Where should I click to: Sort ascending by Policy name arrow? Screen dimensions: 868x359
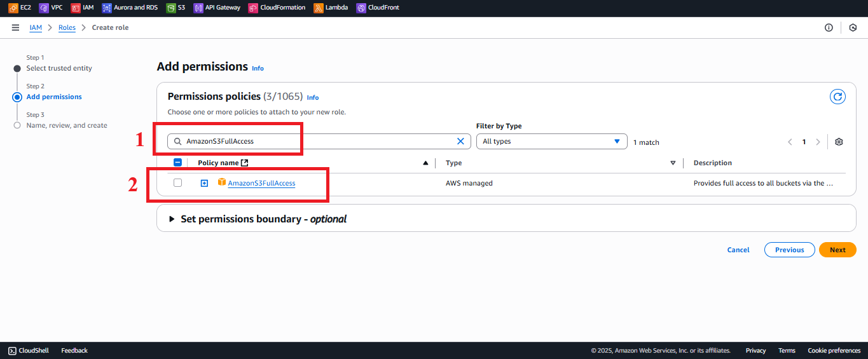[x=425, y=163]
